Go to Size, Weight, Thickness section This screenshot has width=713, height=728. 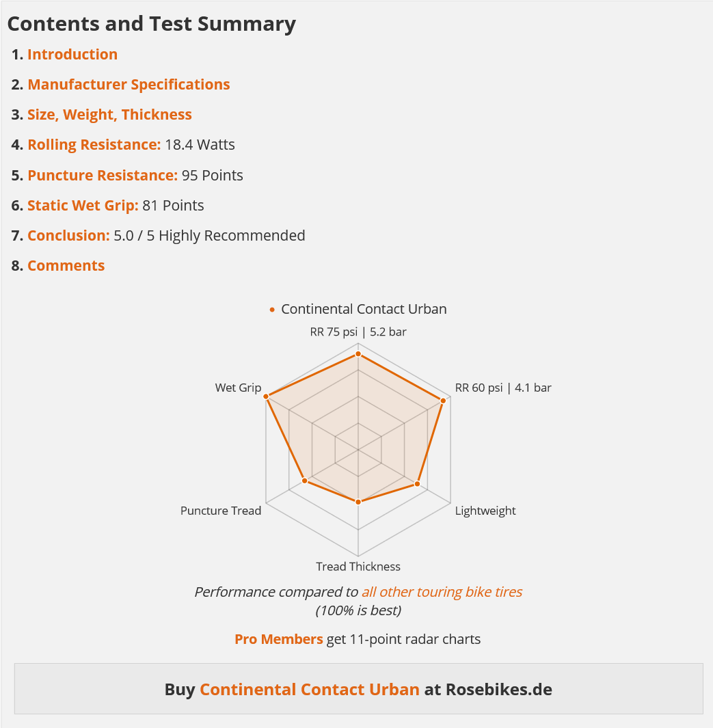pyautogui.click(x=109, y=115)
